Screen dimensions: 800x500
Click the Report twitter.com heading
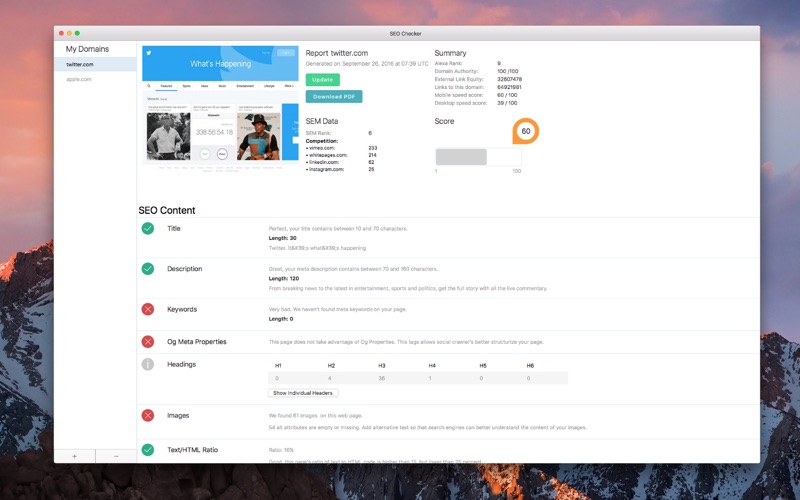click(x=337, y=53)
